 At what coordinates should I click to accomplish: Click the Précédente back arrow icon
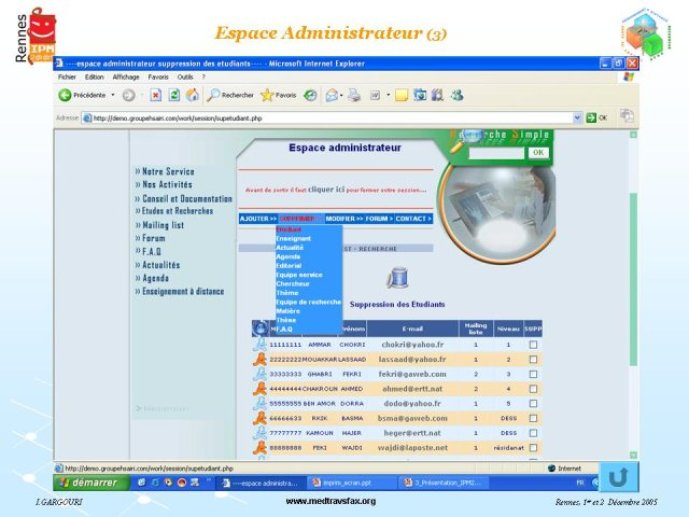65,95
